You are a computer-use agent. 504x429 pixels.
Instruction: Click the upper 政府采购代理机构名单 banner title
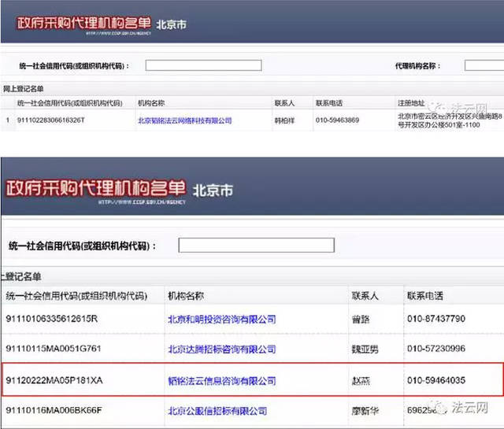83,23
